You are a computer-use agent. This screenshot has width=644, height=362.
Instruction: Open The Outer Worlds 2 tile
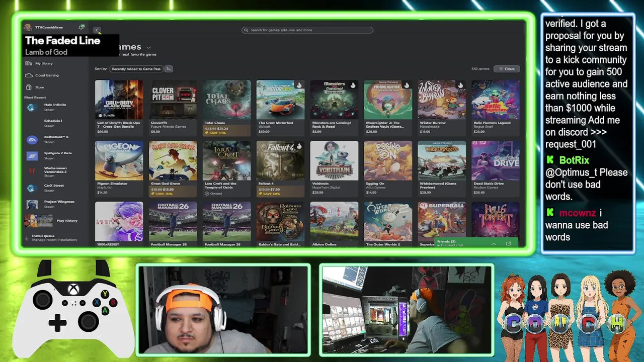388,224
